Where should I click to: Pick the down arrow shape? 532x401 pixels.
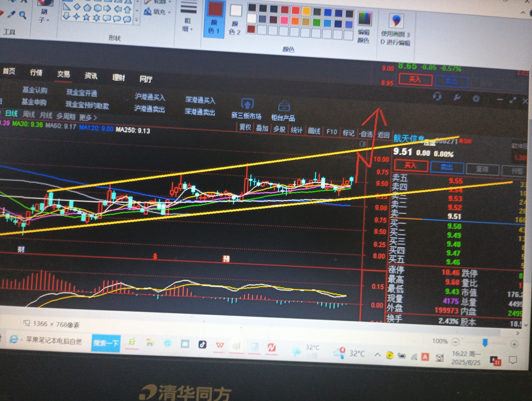click(x=66, y=16)
